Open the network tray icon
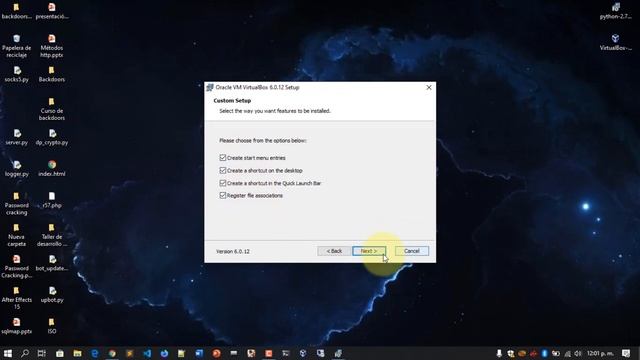 [567, 353]
